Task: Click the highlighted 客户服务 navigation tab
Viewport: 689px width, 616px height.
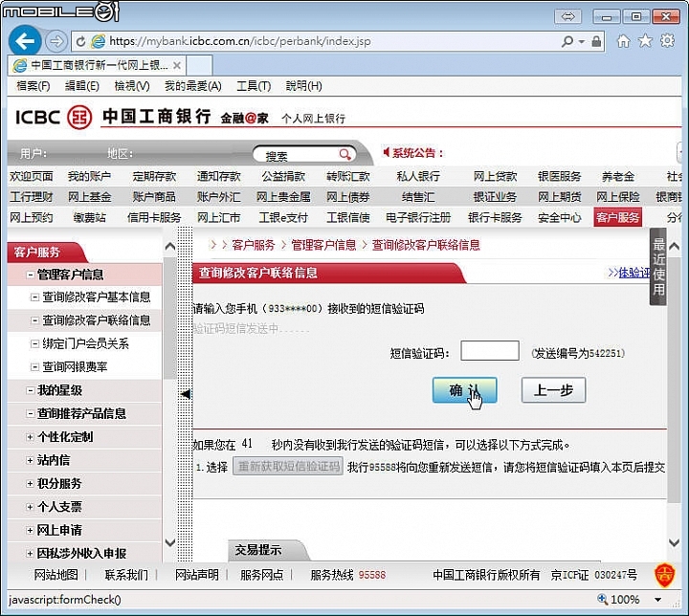Action: coord(617,217)
